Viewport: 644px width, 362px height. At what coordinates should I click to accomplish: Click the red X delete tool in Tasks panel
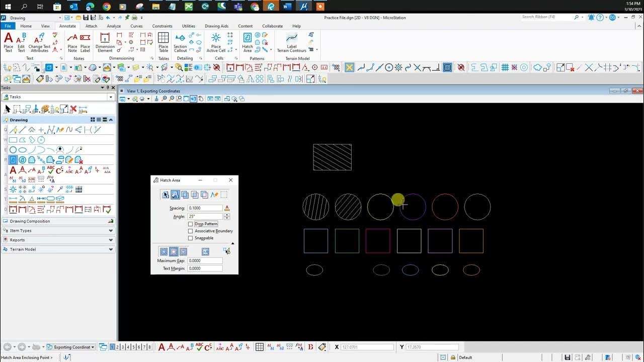tap(73, 109)
